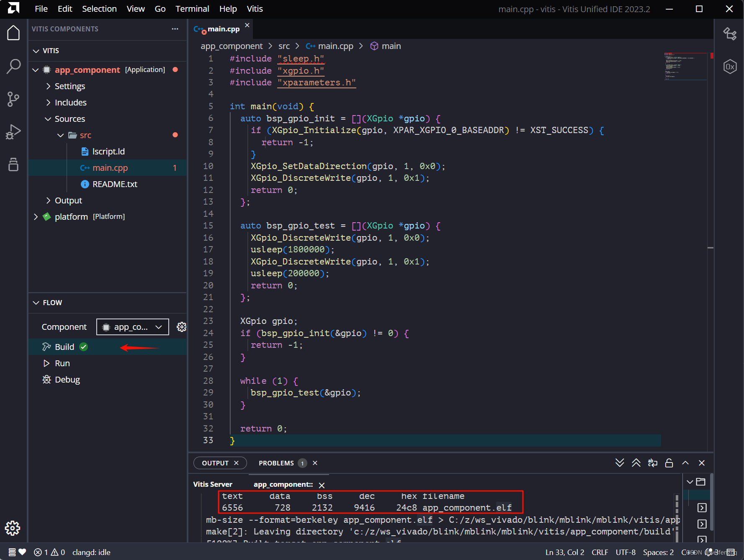Click the src breadcrumb segment

(284, 46)
